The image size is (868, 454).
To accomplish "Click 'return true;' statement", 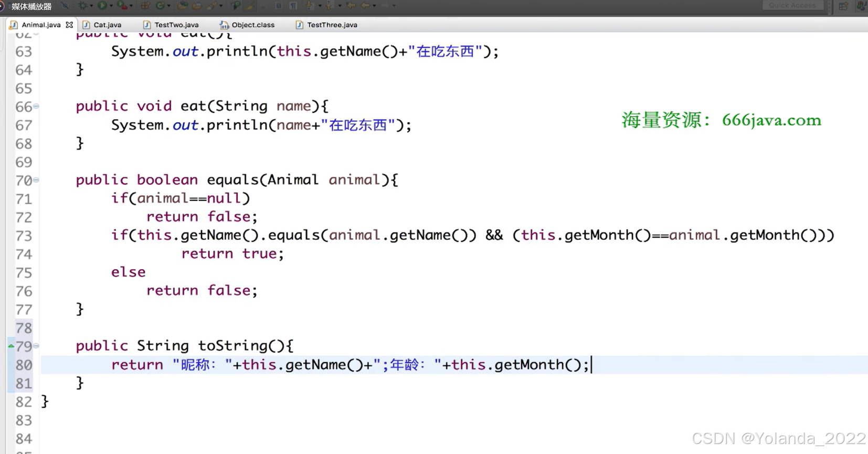I will (232, 254).
